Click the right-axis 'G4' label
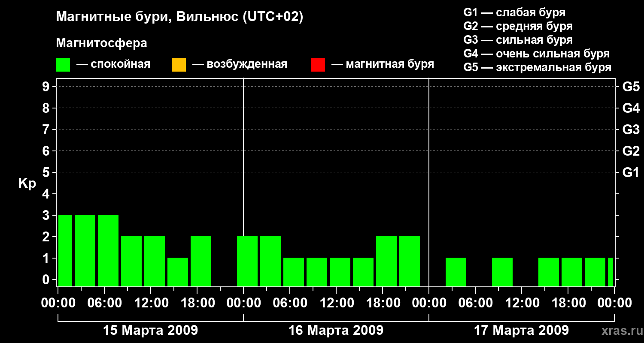Screen dimensions: 644x343 (x=631, y=108)
